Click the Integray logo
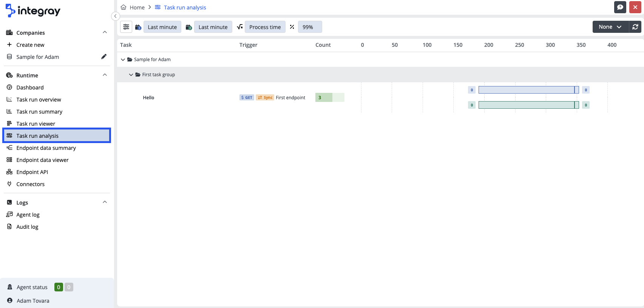Screen dimensions: 644x308 33,11
